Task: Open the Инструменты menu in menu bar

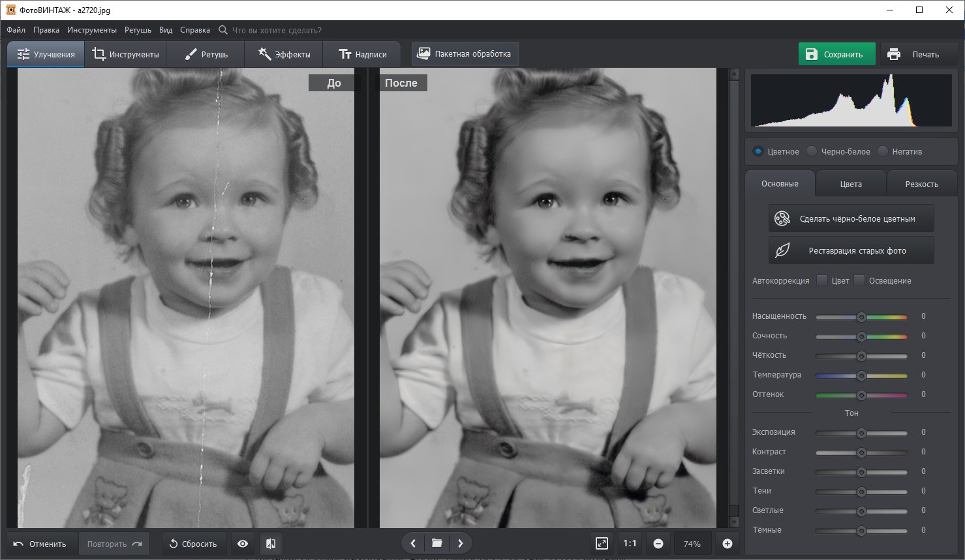Action: click(x=92, y=30)
